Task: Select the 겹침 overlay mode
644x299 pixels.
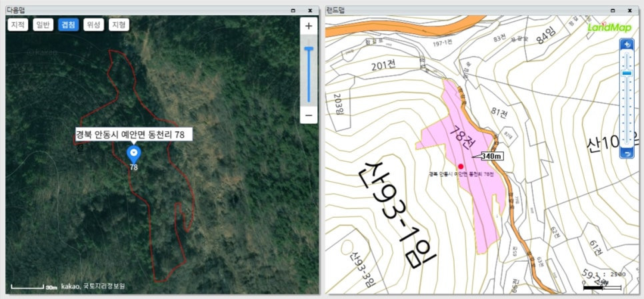Action: pos(68,25)
